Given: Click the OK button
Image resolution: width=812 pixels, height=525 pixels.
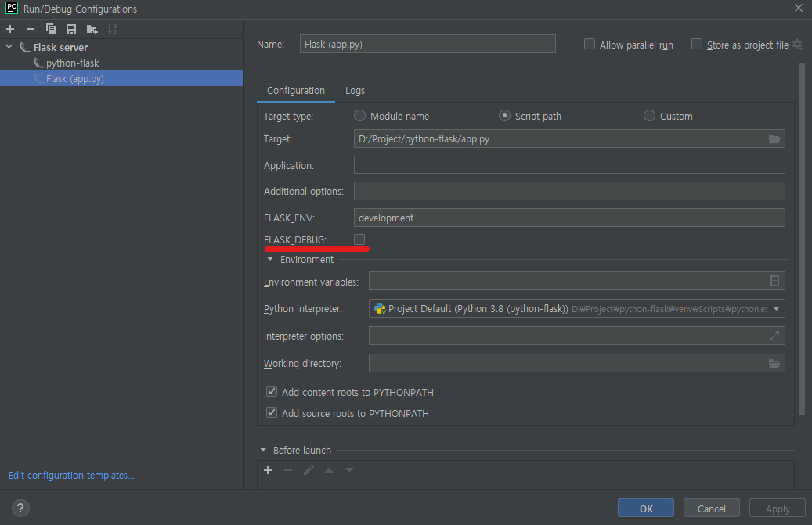Looking at the screenshot, I should coord(646,509).
